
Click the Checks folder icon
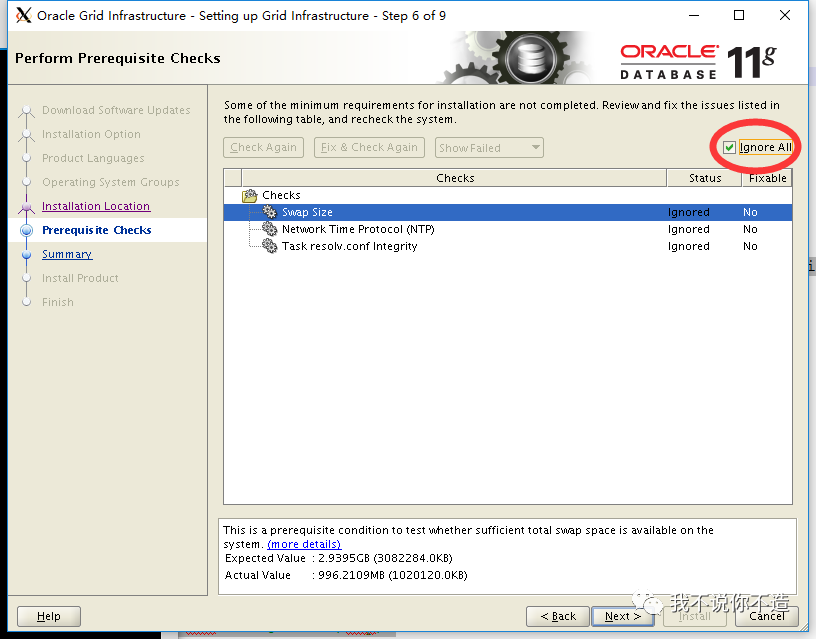[250, 196]
